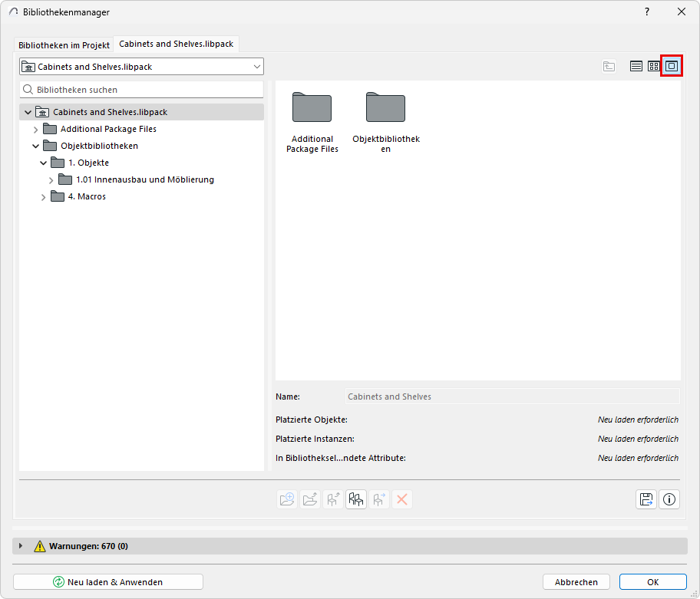Expand the 4. Macros tree node
Screen dimensions: 700x599
[43, 197]
